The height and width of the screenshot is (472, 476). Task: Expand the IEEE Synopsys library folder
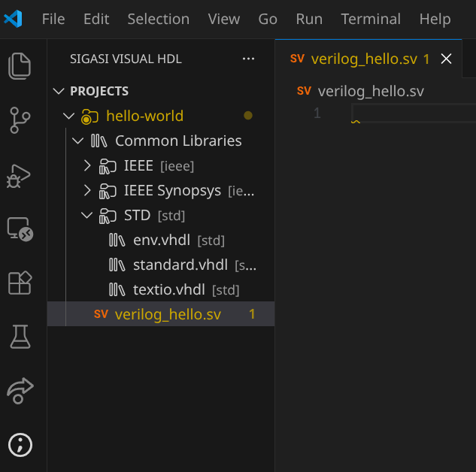[87, 190]
